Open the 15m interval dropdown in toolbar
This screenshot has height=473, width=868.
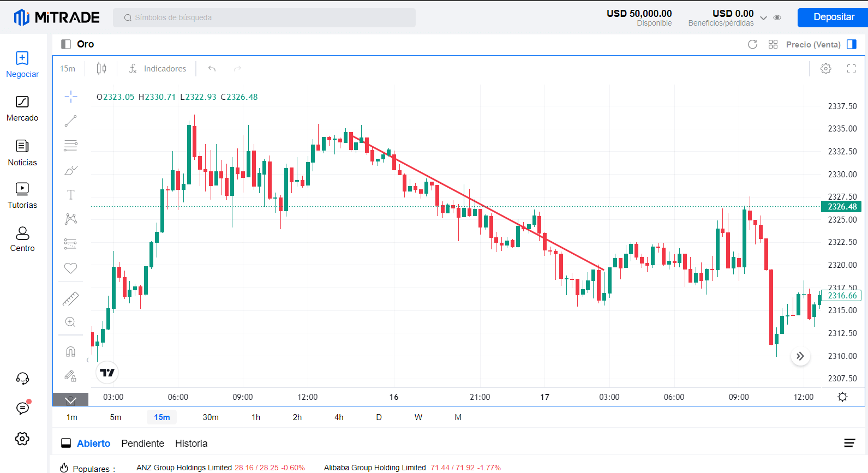pyautogui.click(x=68, y=69)
